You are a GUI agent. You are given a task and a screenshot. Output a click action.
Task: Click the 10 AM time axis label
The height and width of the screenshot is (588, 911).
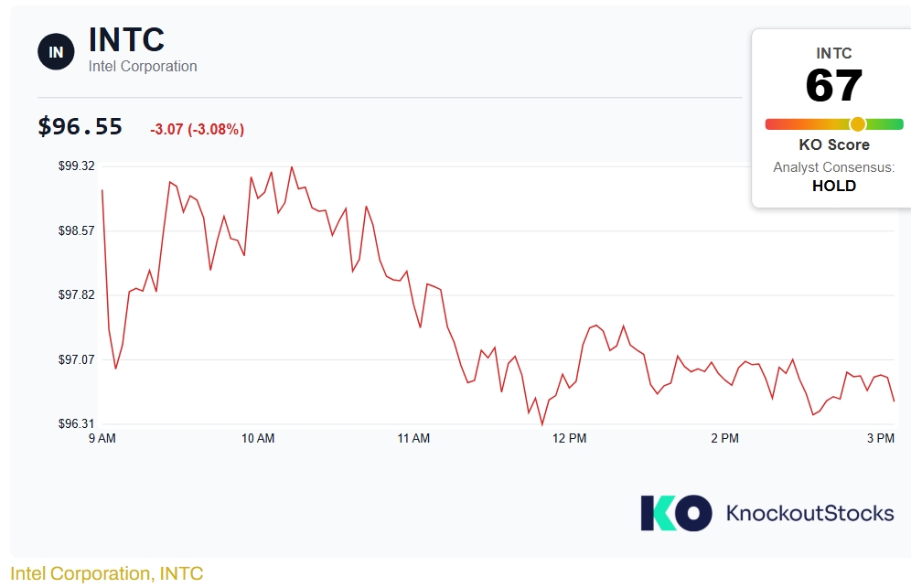[258, 438]
